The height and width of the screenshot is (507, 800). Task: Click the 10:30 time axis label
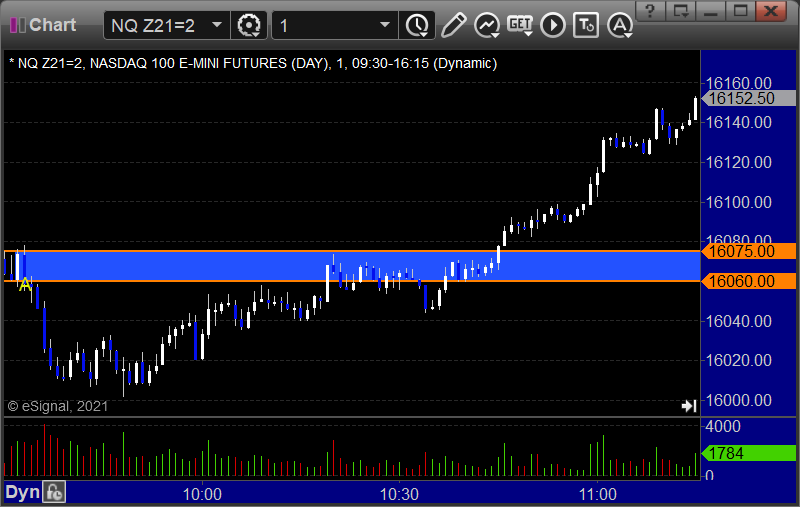click(399, 494)
